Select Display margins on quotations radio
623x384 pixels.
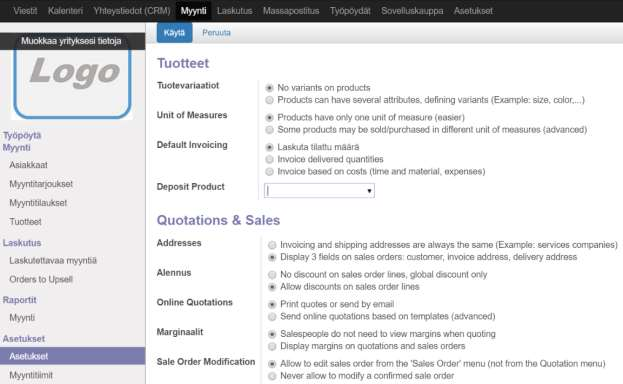coord(272,346)
